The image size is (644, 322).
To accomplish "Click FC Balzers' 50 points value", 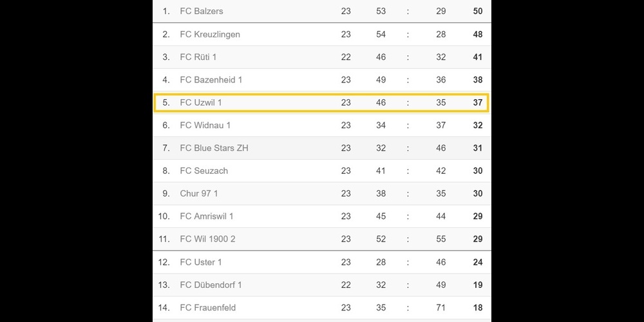I will 478,11.
